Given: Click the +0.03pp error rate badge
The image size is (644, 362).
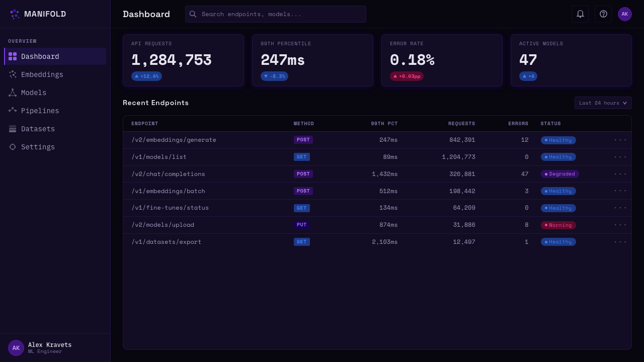Looking at the screenshot, I should (407, 76).
